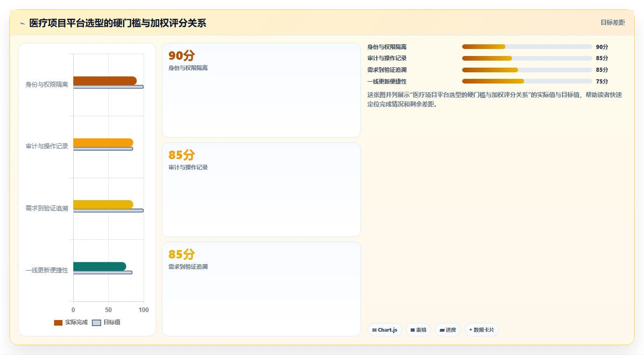Click the chart axis label 审计与操作记录
Viewport: 644px width, 355px height.
coord(47,146)
